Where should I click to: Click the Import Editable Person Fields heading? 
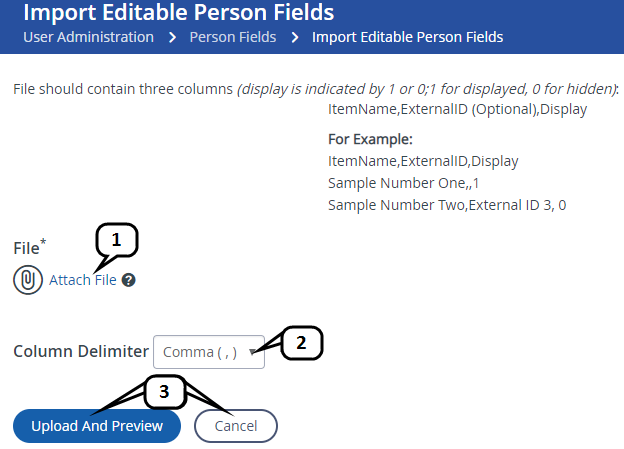(x=178, y=13)
